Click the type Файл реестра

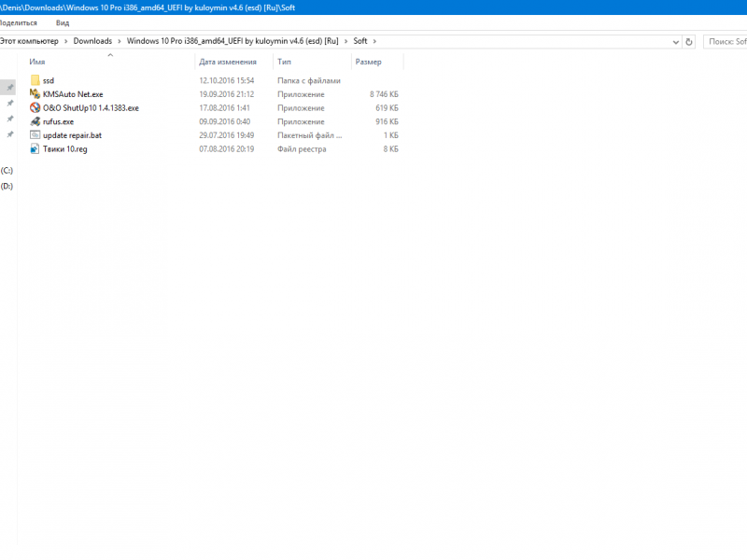pos(302,149)
